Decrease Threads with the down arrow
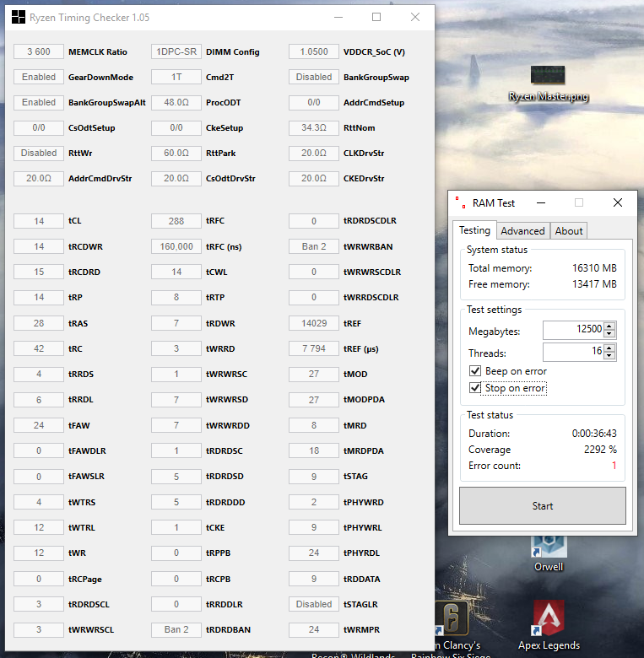 coord(609,355)
